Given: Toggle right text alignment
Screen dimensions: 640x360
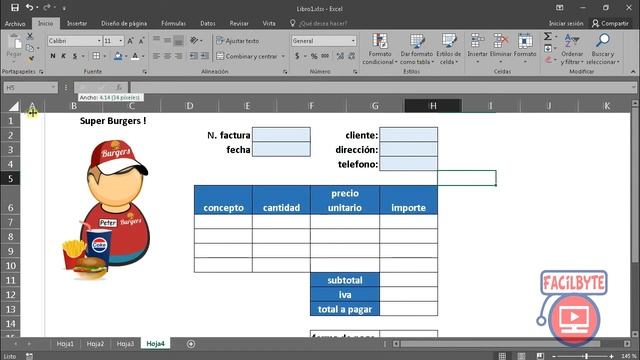Looking at the screenshot, I should tap(178, 56).
